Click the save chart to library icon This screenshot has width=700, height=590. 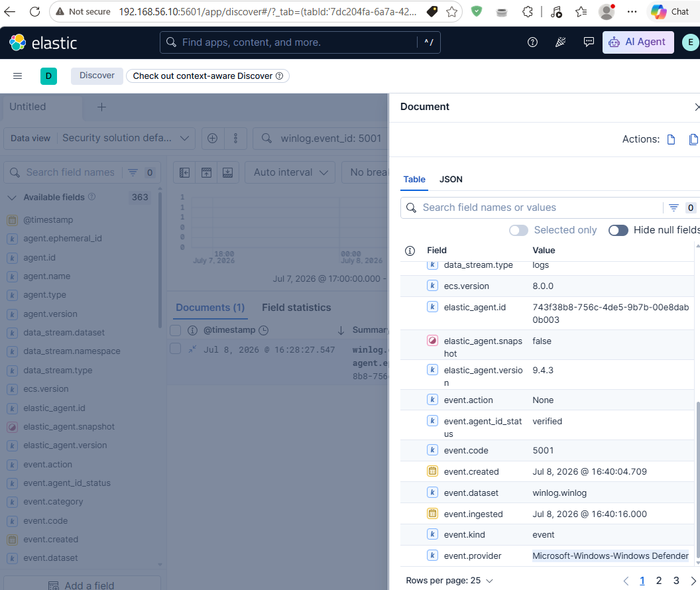[x=227, y=172]
